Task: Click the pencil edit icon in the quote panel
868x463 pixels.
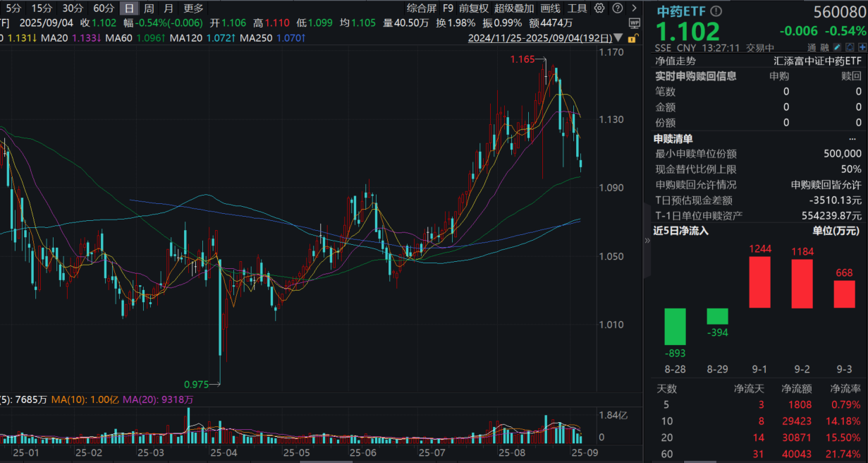Action: pyautogui.click(x=836, y=47)
